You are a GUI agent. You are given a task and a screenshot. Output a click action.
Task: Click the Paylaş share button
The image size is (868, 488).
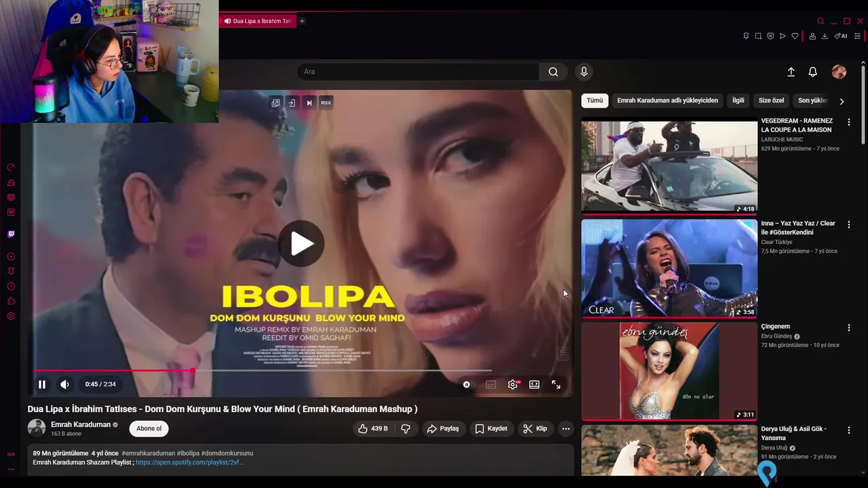[x=443, y=428]
